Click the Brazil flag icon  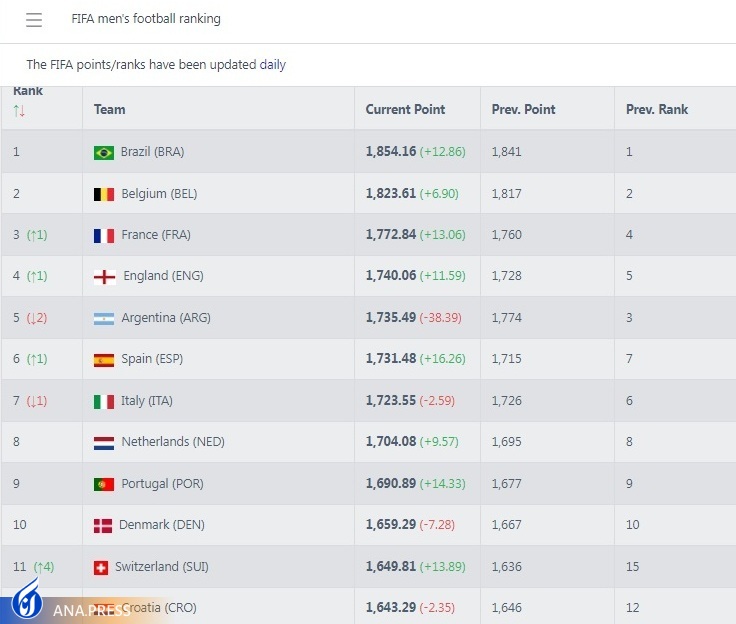(103, 153)
